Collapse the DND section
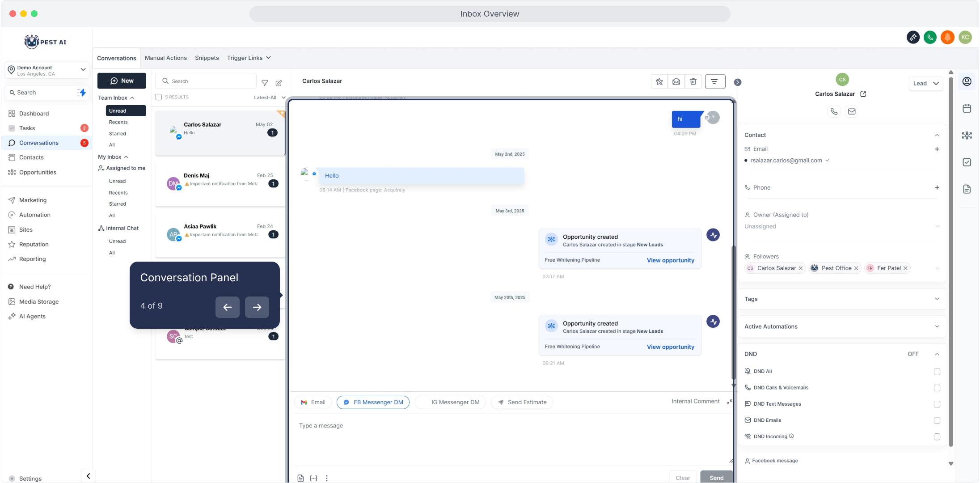980x483 pixels. 937,354
